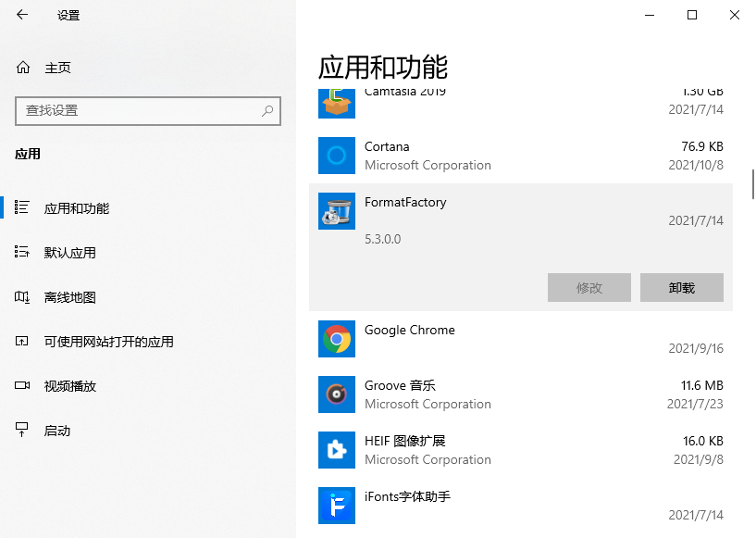Click the iFonts字体助手 app icon
The image size is (756, 538).
pos(337,506)
